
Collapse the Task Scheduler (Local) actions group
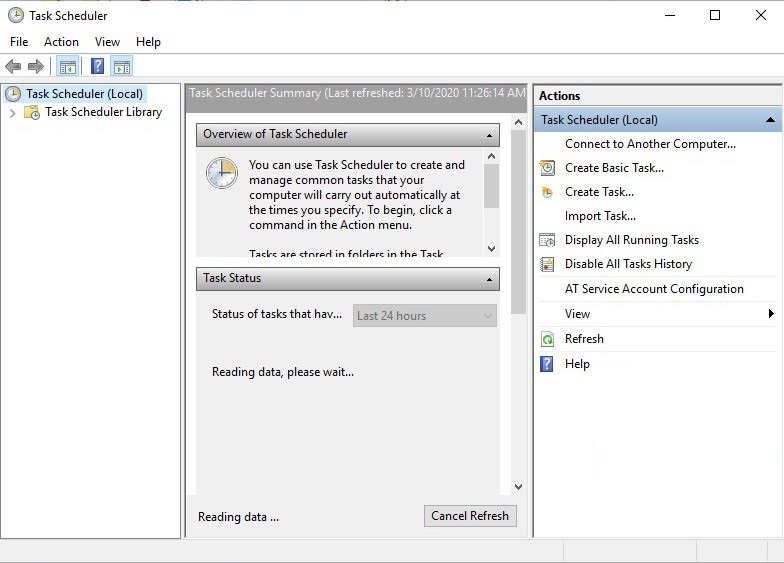(x=770, y=120)
